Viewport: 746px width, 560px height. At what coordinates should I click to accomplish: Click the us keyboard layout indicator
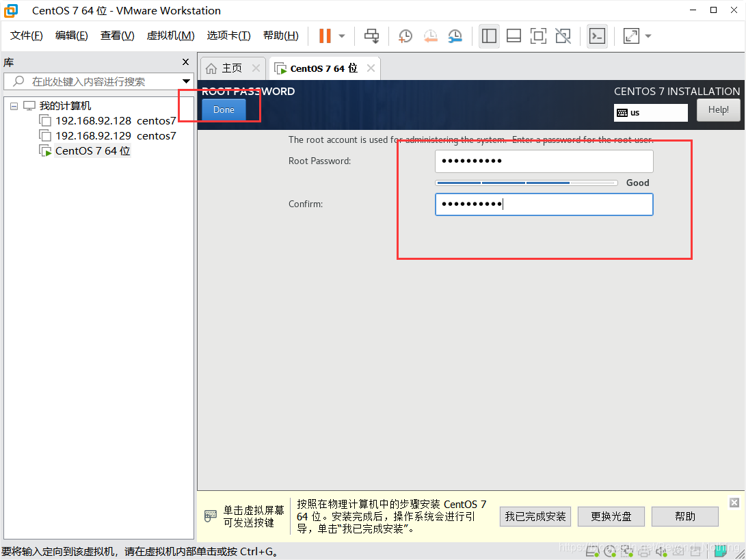pyautogui.click(x=650, y=113)
